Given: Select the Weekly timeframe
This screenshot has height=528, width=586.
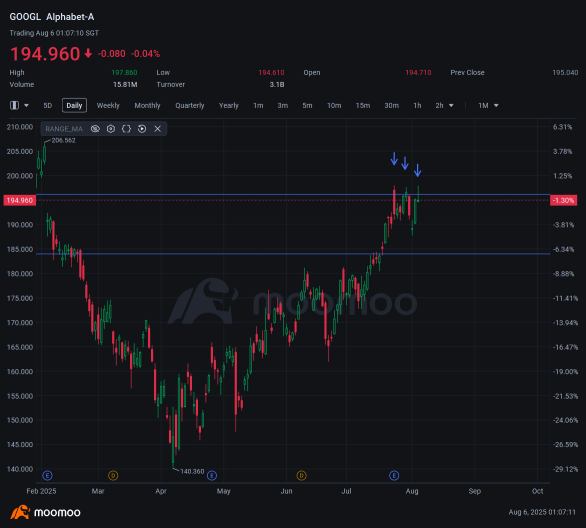Looking at the screenshot, I should (x=108, y=106).
